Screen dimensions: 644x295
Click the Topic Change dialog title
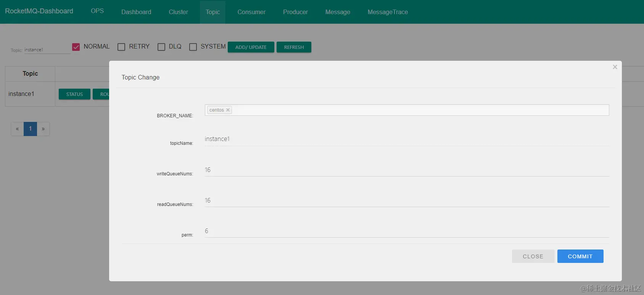tap(140, 77)
